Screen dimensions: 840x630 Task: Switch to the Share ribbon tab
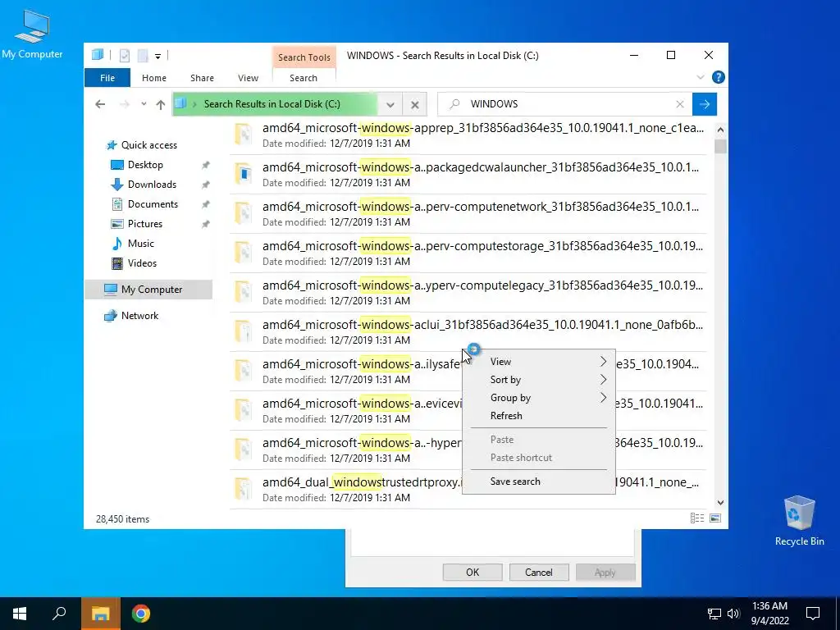pyautogui.click(x=202, y=78)
